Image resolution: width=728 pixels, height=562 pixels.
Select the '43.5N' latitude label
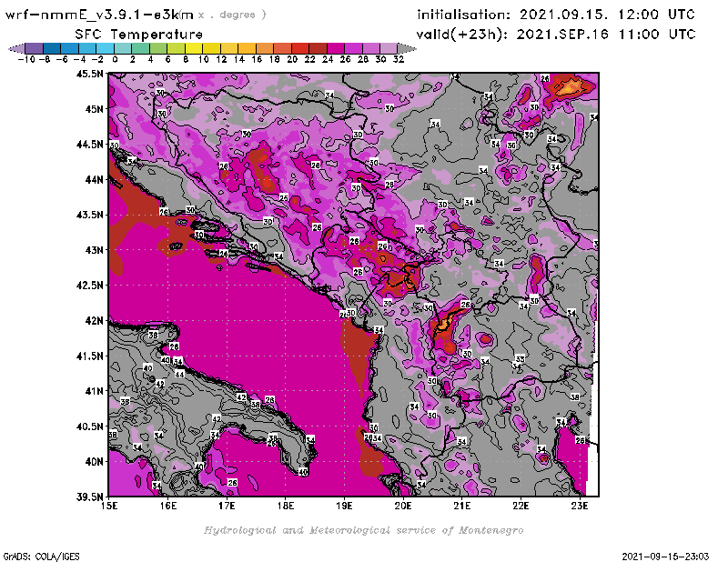pos(89,215)
